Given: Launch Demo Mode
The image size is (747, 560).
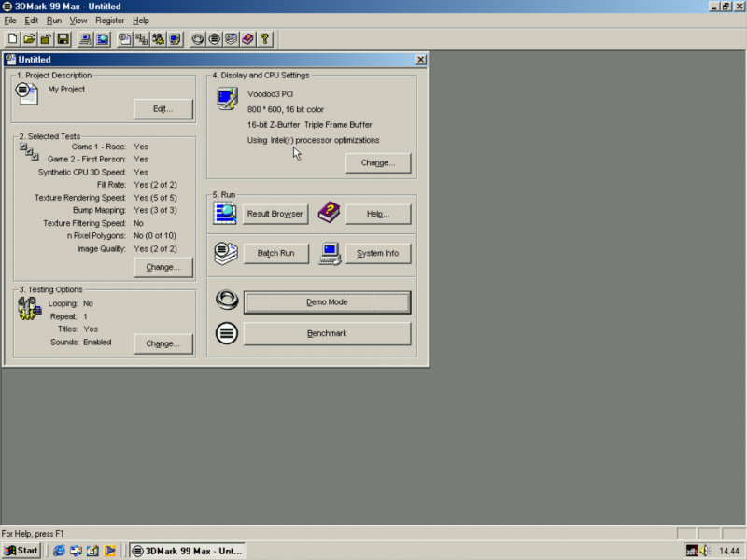Looking at the screenshot, I should pyautogui.click(x=327, y=302).
